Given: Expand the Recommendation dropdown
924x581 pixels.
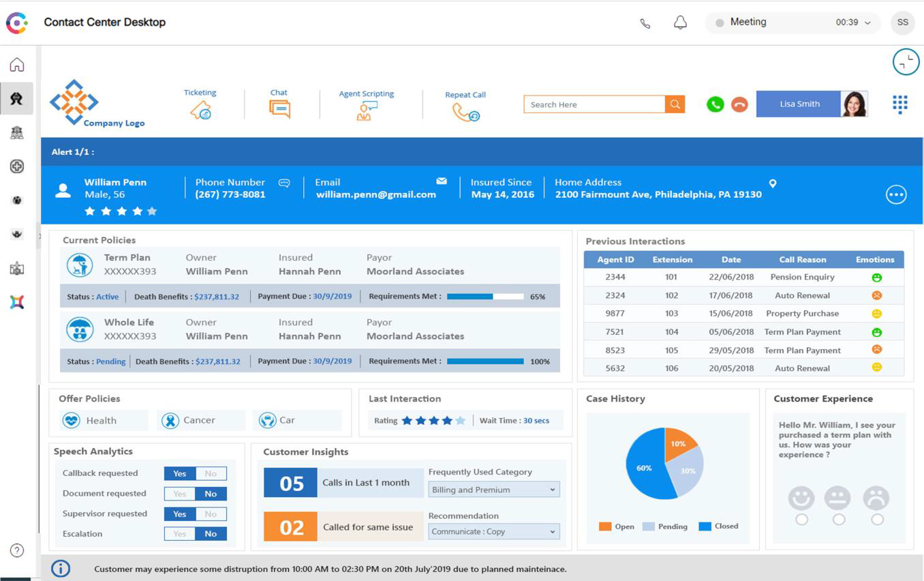Looking at the screenshot, I should 494,532.
